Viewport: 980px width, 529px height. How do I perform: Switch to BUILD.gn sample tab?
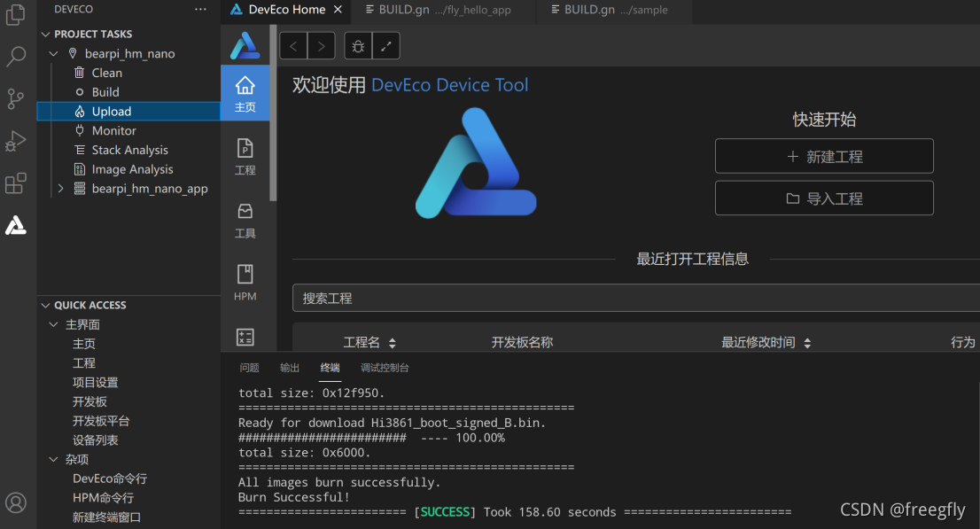click(614, 10)
